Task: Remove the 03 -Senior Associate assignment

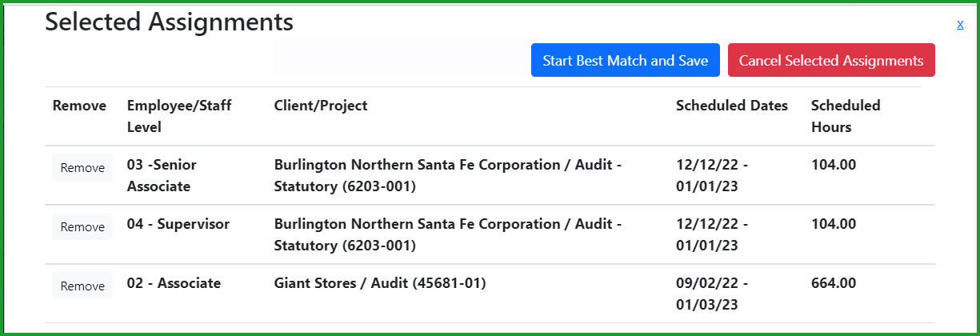Action: pos(82,168)
